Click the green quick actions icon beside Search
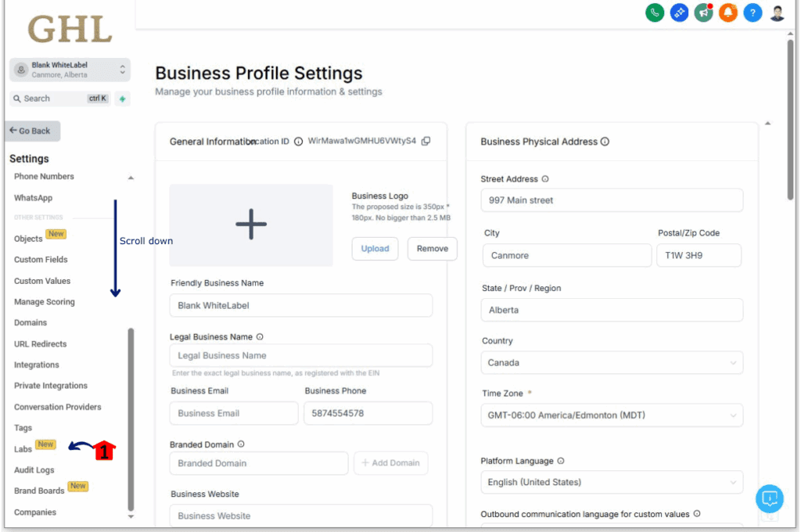Screen dimensions: 801x532 click(122, 99)
